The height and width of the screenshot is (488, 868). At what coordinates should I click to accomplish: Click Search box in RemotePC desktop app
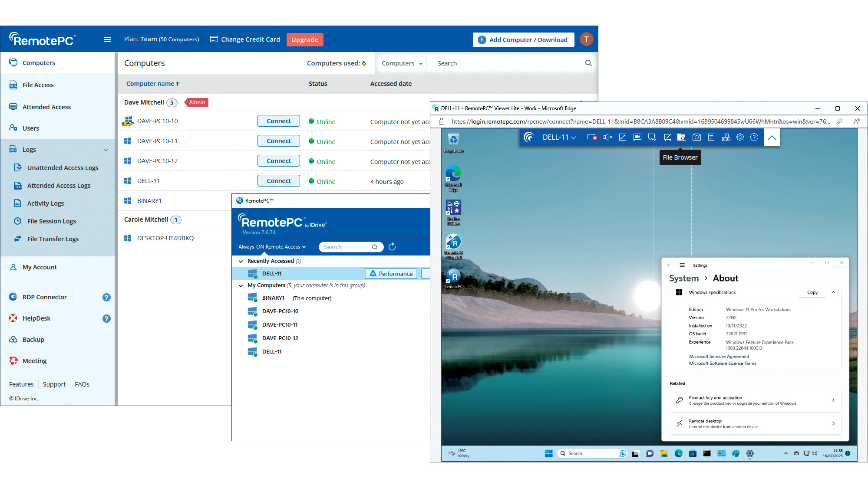click(x=351, y=247)
